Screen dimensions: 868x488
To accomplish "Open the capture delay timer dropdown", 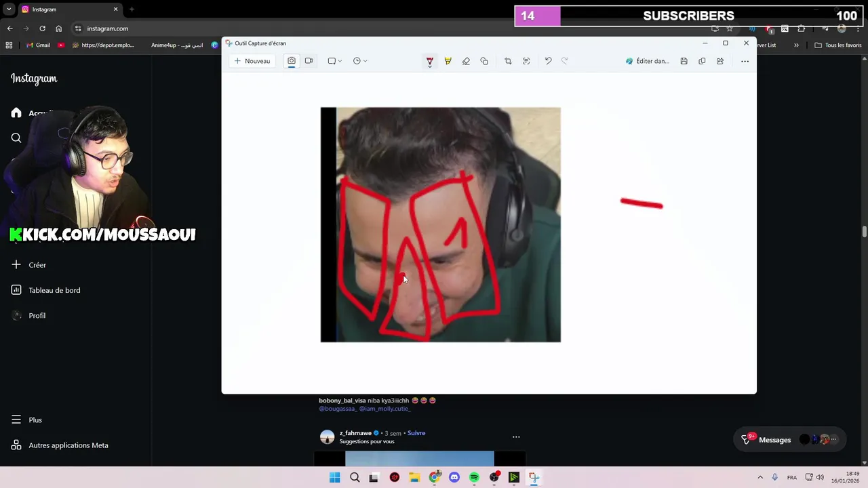I will (360, 61).
